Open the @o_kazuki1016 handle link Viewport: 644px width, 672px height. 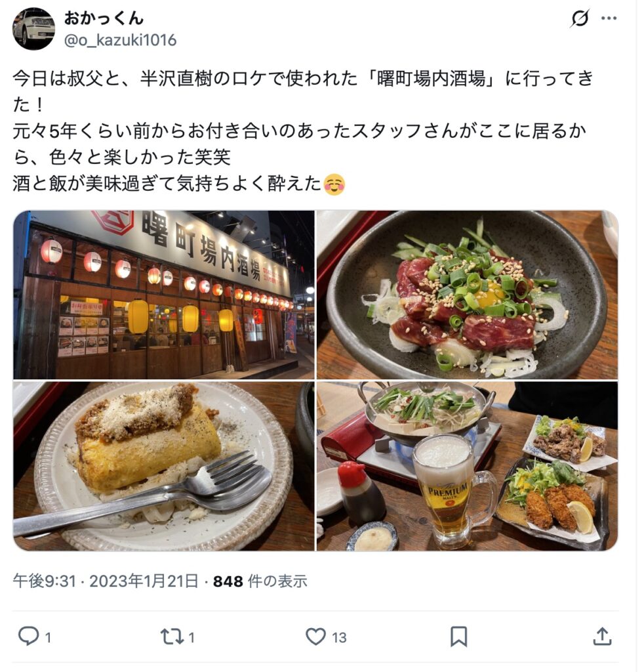pyautogui.click(x=120, y=40)
